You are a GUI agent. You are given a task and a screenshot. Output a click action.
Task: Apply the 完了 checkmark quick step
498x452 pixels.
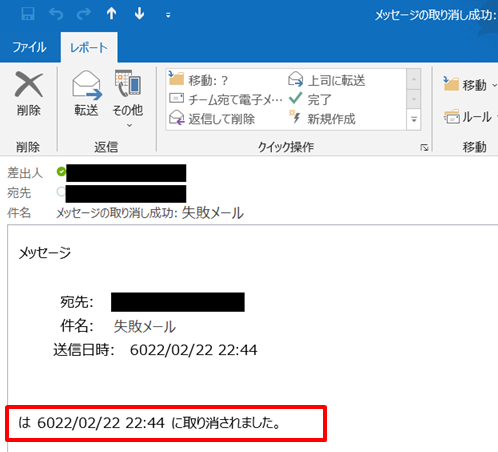(310, 99)
